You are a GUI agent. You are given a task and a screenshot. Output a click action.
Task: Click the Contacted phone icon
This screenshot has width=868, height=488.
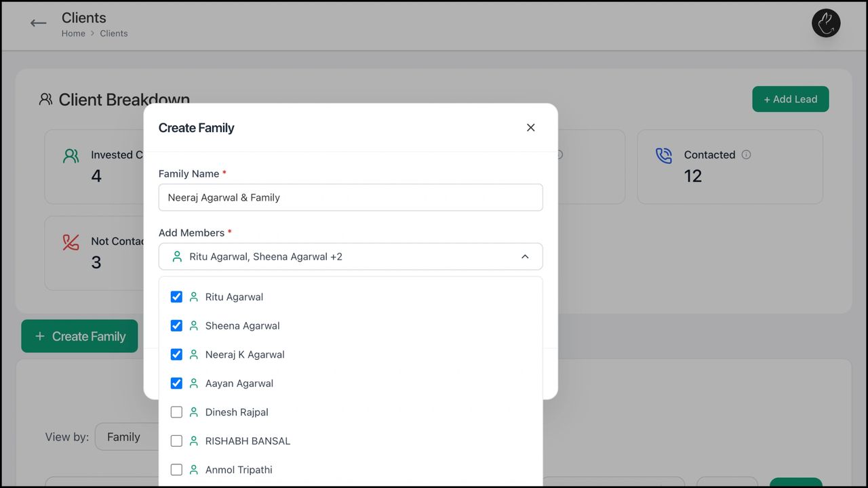(x=663, y=155)
